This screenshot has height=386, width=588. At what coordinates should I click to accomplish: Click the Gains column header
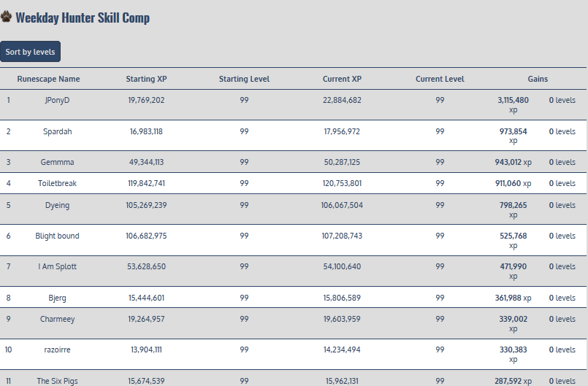click(538, 79)
